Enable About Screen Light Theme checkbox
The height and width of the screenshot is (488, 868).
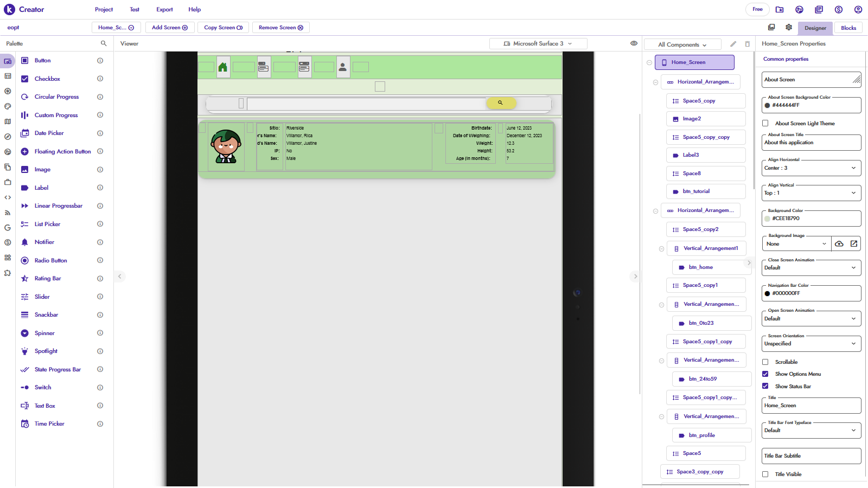(765, 124)
